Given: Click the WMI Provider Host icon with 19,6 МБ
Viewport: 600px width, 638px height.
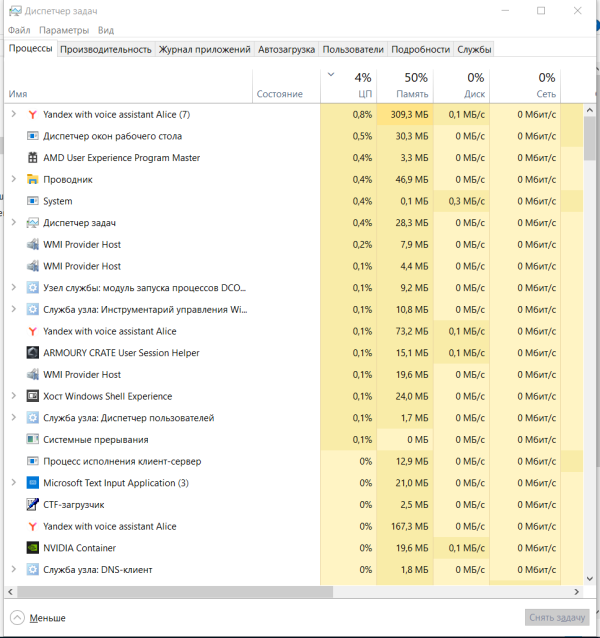Looking at the screenshot, I should (33, 374).
